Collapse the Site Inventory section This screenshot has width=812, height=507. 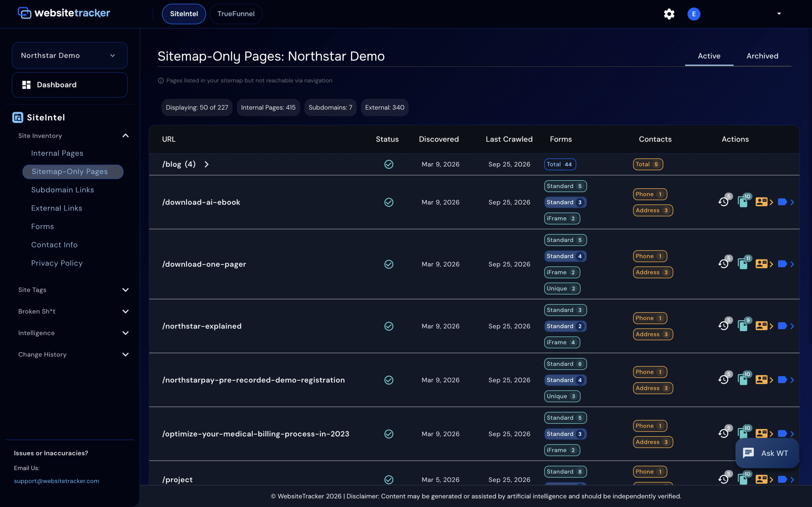125,135
